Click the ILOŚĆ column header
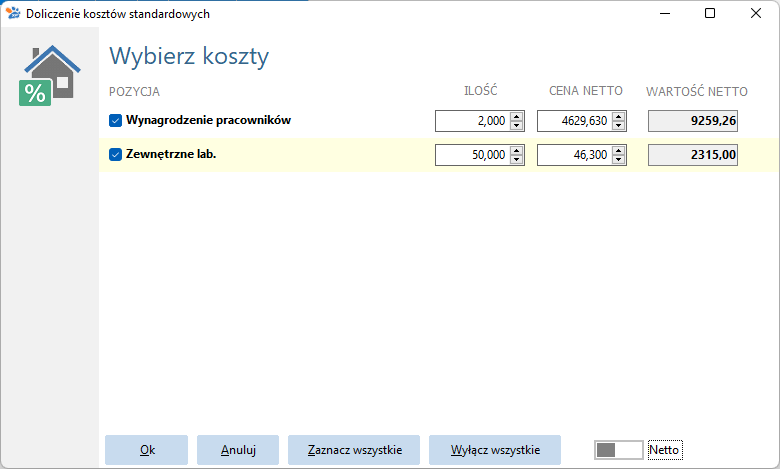This screenshot has width=780, height=469. coord(481,91)
